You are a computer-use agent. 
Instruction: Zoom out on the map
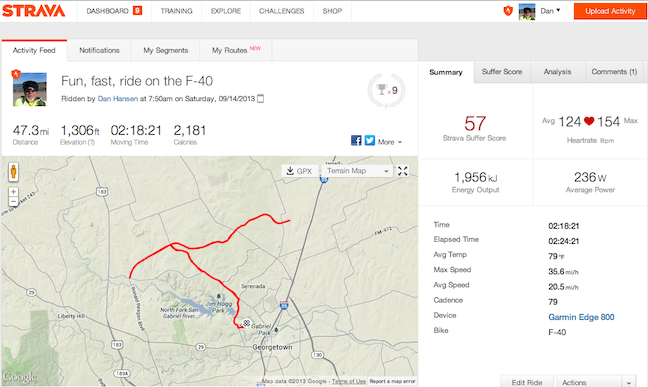13,202
